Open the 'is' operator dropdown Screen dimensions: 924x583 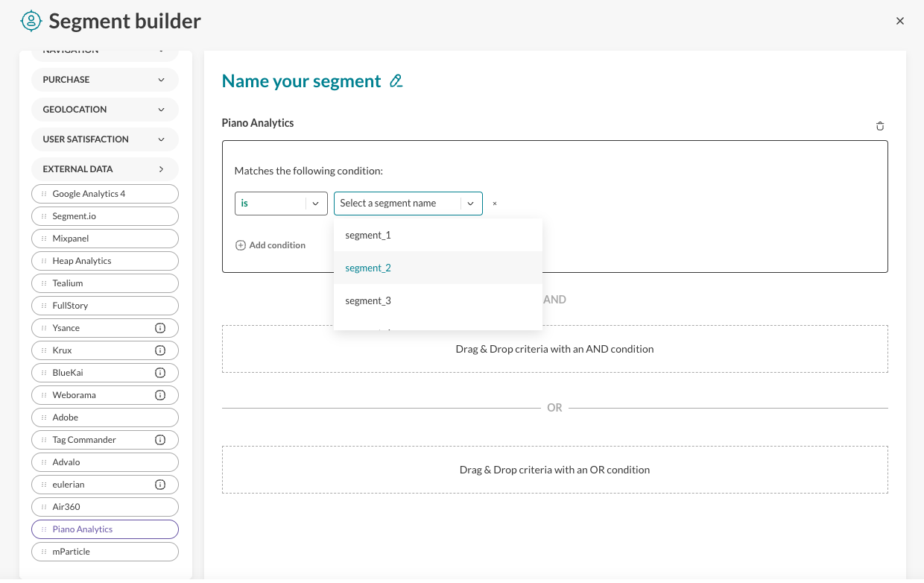click(x=281, y=204)
